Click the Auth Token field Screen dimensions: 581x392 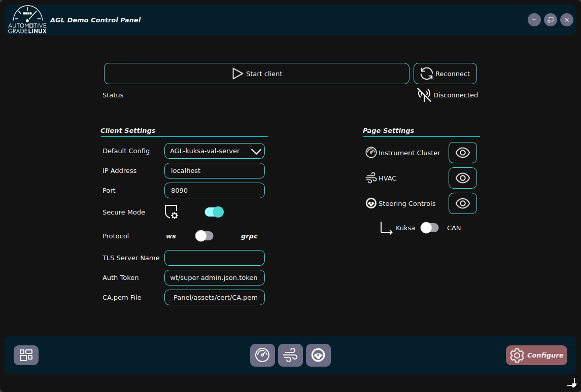[215, 277]
